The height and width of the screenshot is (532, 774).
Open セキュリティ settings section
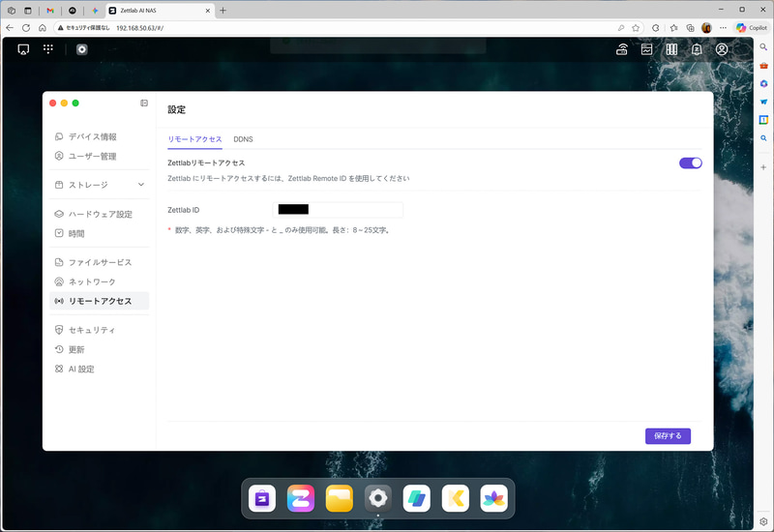pos(99,330)
